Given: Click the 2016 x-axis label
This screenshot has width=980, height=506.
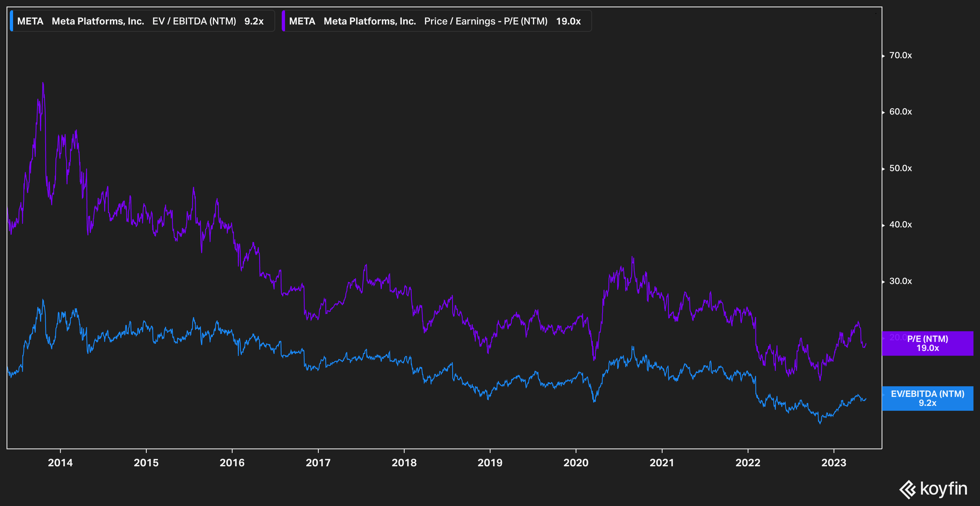Looking at the screenshot, I should (x=232, y=463).
